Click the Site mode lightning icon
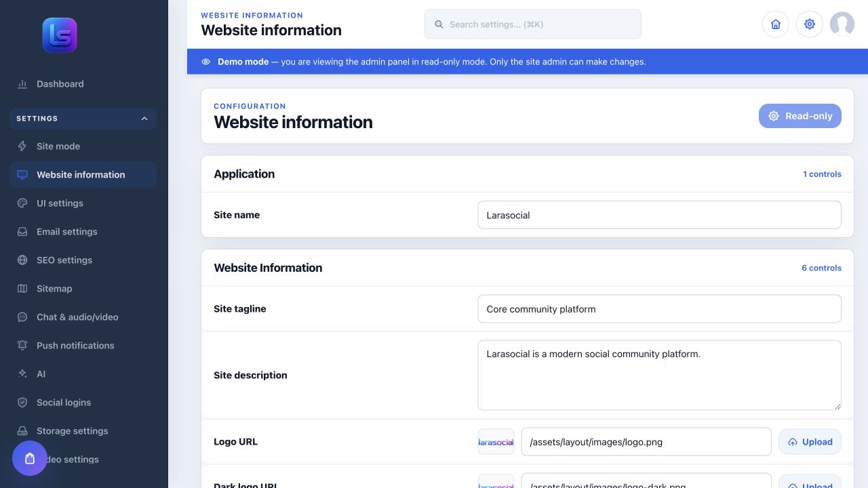Screen dimensions: 868x488 click(22, 146)
